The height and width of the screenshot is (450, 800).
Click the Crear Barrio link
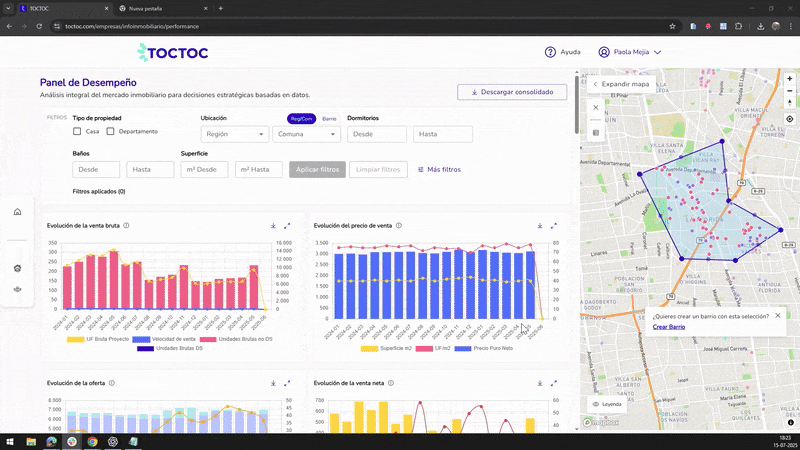[x=668, y=327]
